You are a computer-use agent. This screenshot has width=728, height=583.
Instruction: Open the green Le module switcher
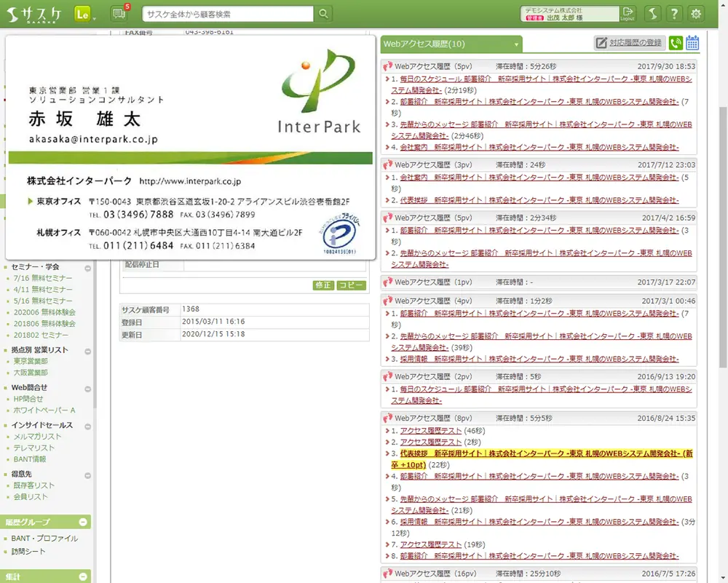(83, 14)
